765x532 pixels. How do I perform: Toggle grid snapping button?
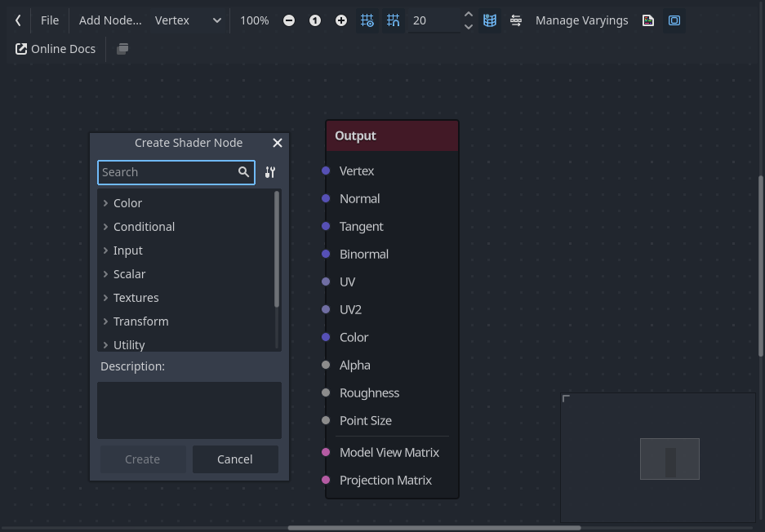(x=394, y=20)
